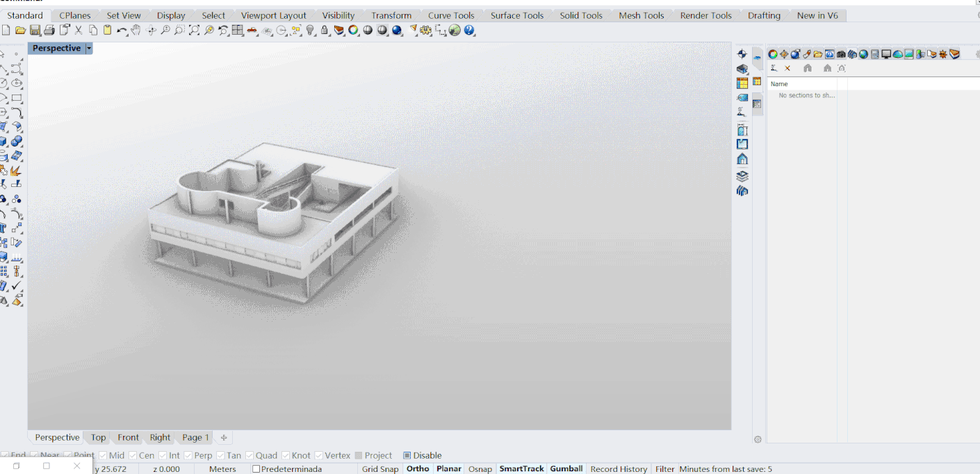Print using the printer icon
The image size is (980, 474).
point(49,31)
